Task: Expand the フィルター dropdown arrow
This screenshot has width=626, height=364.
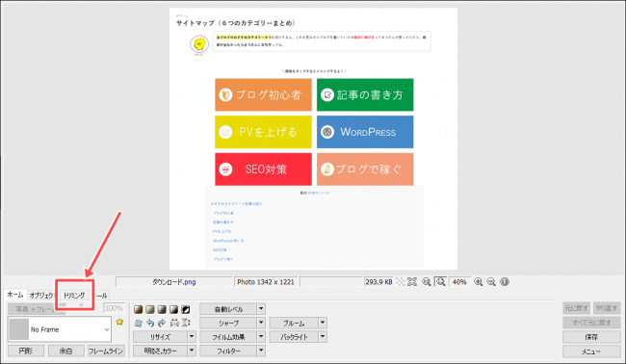Action: click(x=261, y=351)
